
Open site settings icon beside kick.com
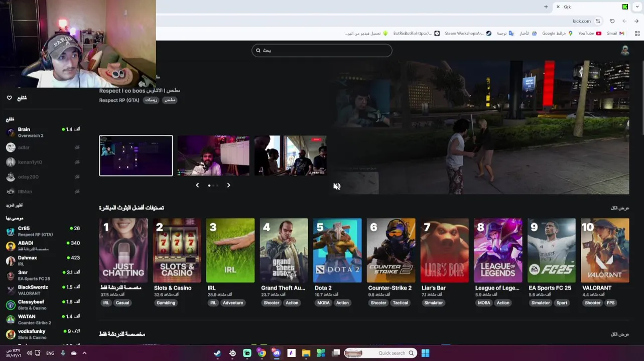[598, 21]
